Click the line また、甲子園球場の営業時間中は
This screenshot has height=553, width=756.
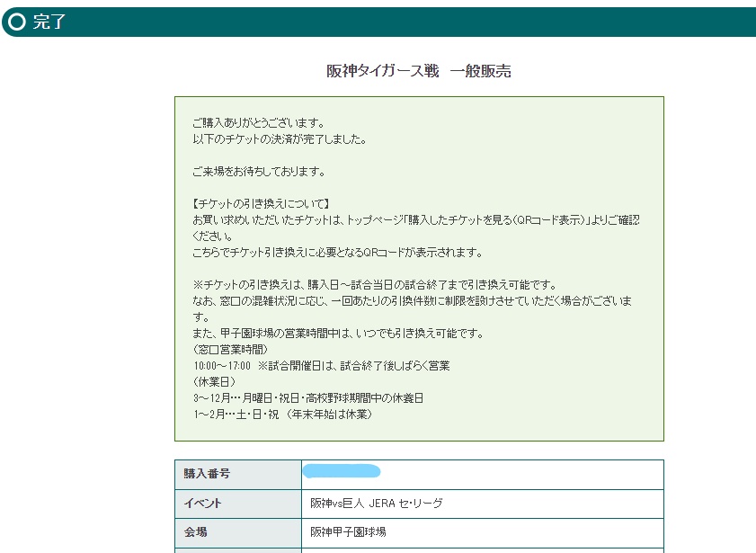click(338, 334)
